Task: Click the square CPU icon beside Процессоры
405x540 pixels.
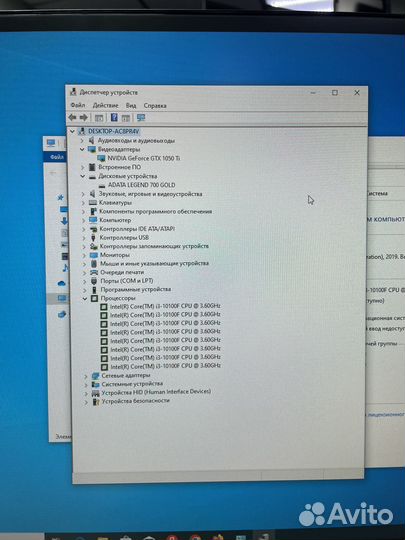Action: point(94,298)
